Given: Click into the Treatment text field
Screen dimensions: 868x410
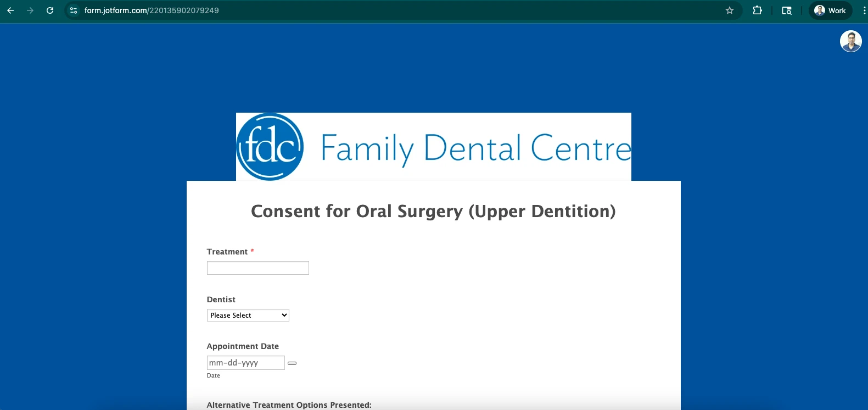Looking at the screenshot, I should coord(258,268).
